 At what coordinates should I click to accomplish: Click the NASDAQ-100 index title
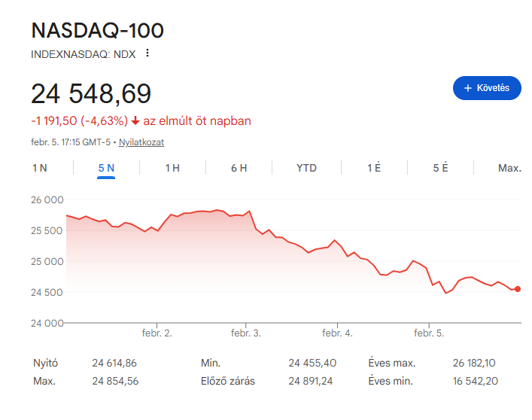point(97,31)
